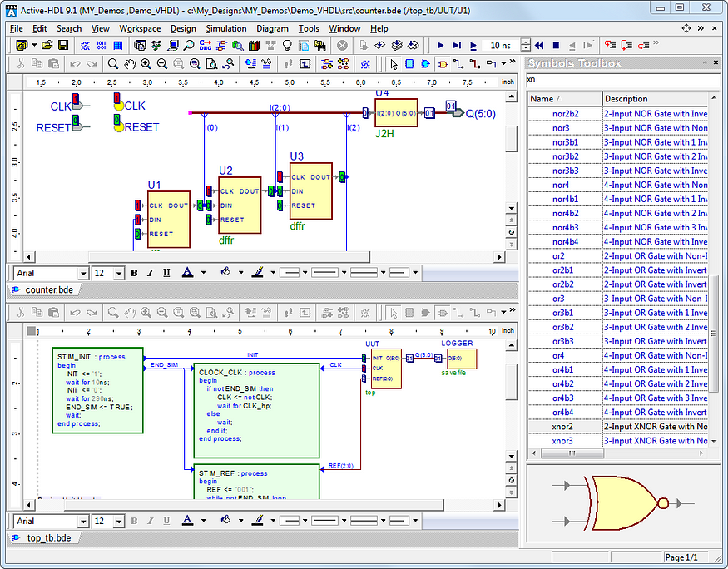Image resolution: width=728 pixels, height=569 pixels.
Task: Select the xnor2 symbol row
Action: 617,427
